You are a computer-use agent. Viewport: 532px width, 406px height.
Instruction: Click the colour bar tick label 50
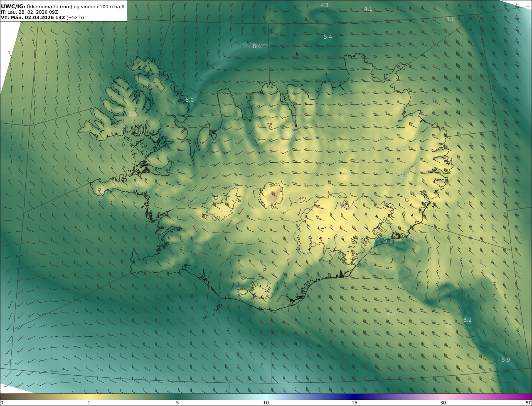click(528, 403)
